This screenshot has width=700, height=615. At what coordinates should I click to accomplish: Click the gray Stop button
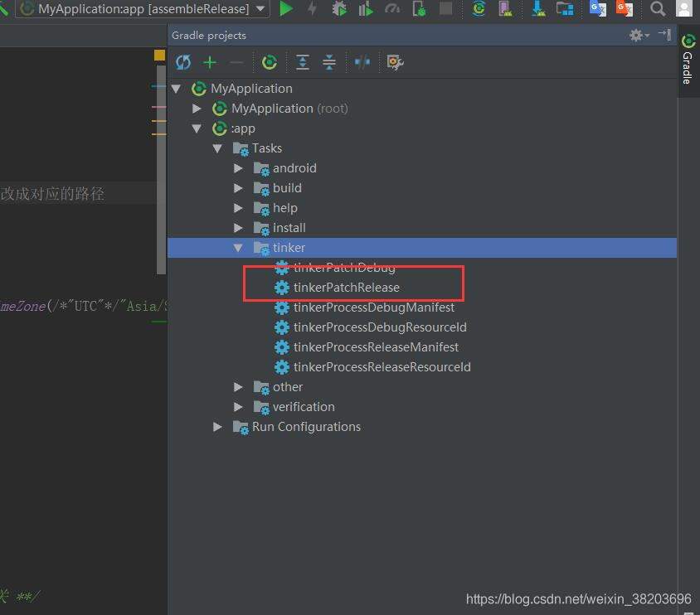point(445,8)
